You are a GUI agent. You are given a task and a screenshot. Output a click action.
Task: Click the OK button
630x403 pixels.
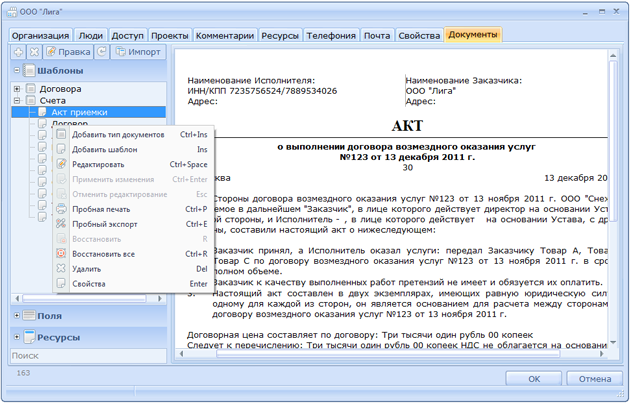tap(534, 378)
